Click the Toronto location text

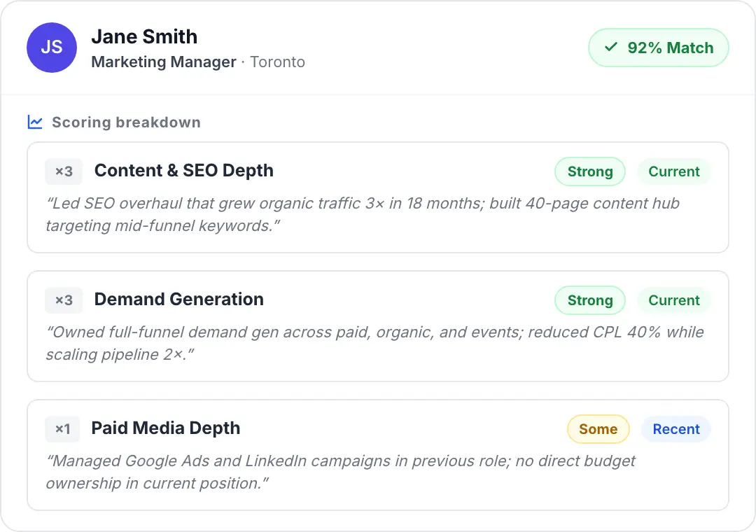277,62
